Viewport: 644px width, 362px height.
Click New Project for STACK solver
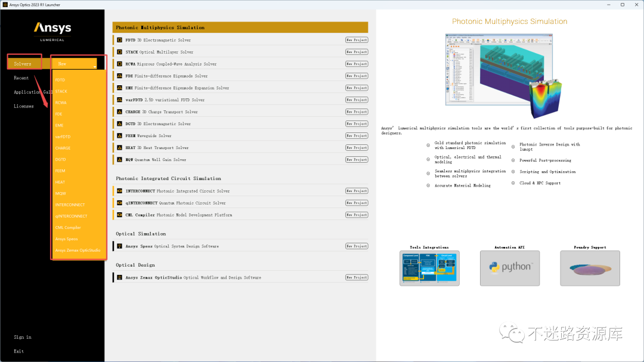coord(357,52)
